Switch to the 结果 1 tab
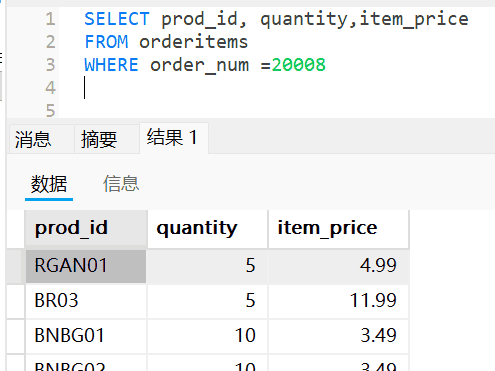 174,138
